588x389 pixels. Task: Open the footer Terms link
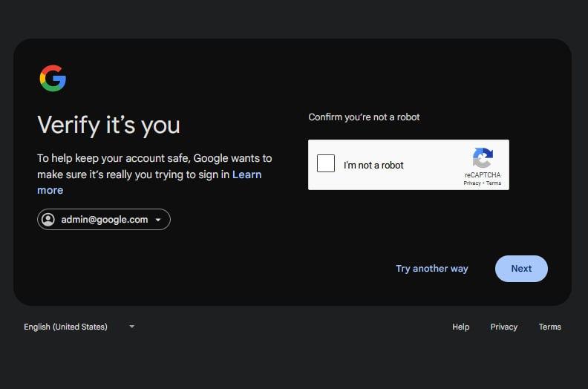tap(549, 327)
